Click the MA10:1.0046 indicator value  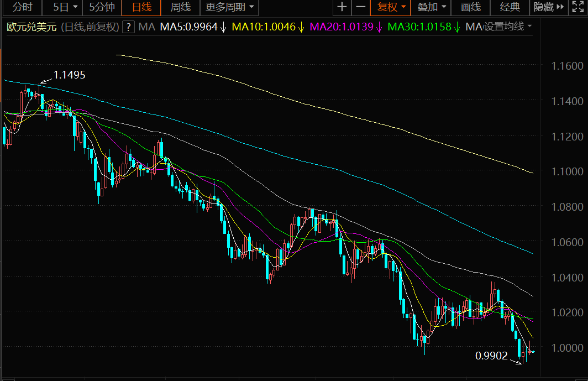click(264, 27)
